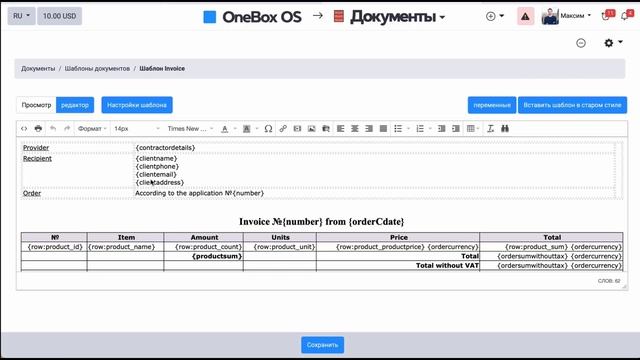
Task: Click the {clientphone} variable text
Action: click(x=157, y=167)
